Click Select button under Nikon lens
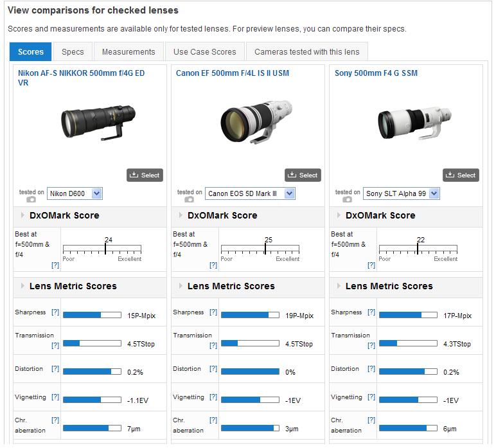Screen dimensions: 496x448 (145, 175)
